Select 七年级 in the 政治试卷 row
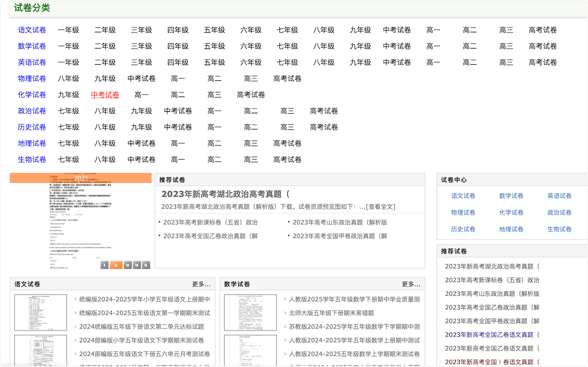Screen dimensions: 588x367 [69, 111]
